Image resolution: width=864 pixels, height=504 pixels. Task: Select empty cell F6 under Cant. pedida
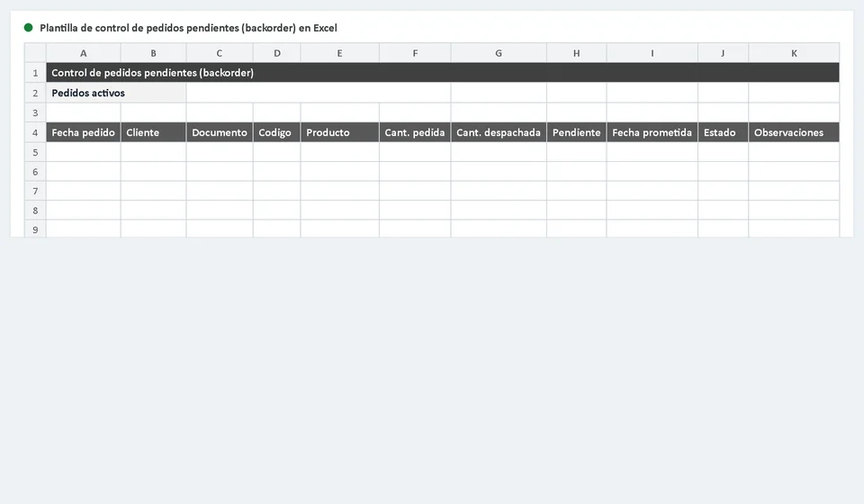pyautogui.click(x=415, y=171)
